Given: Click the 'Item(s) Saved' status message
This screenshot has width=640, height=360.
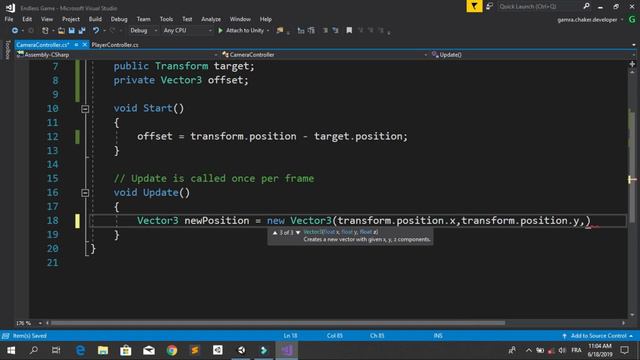Looking at the screenshot, I should click(x=29, y=336).
